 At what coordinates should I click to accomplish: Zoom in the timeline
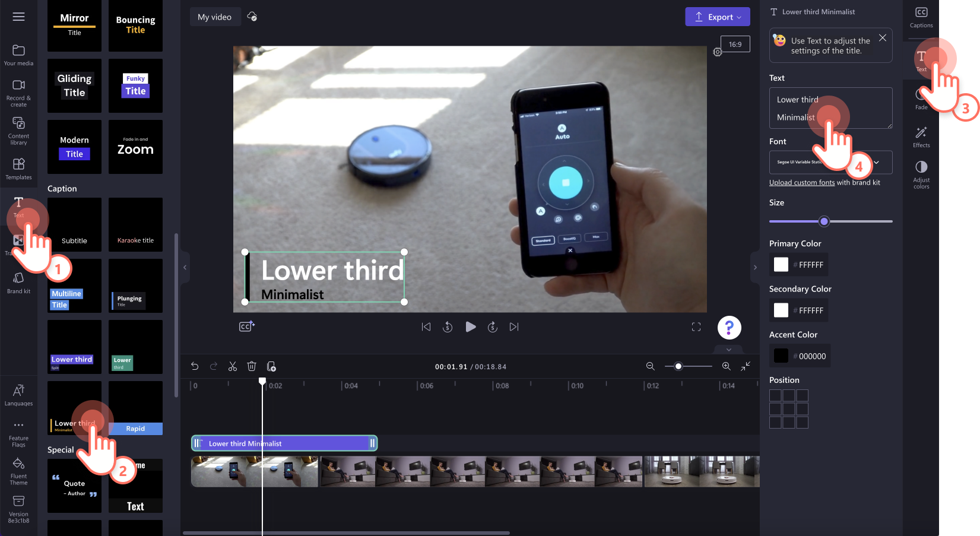click(726, 366)
